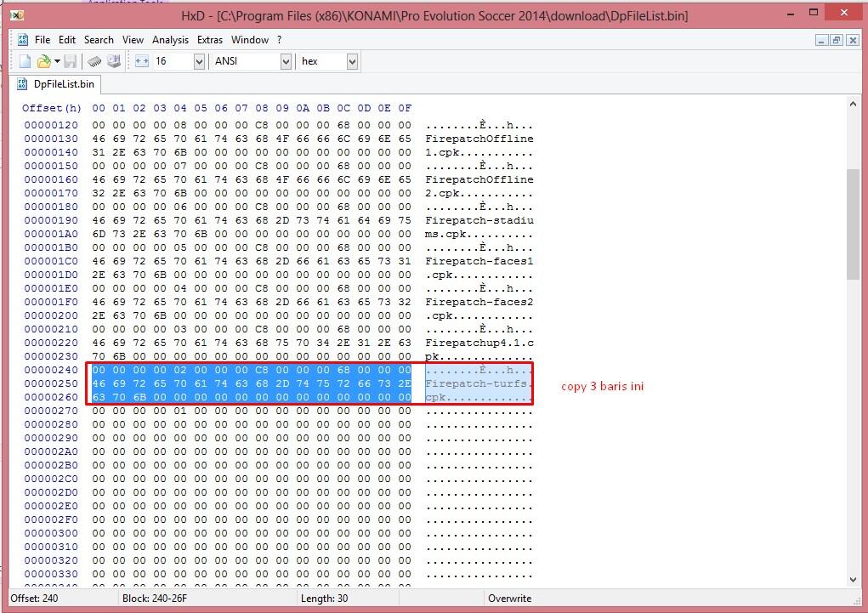
Task: Click offset row 00000240
Action: click(x=51, y=370)
